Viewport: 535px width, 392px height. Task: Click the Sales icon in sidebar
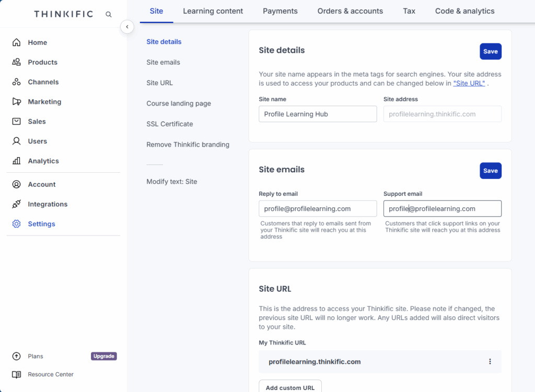[17, 122]
